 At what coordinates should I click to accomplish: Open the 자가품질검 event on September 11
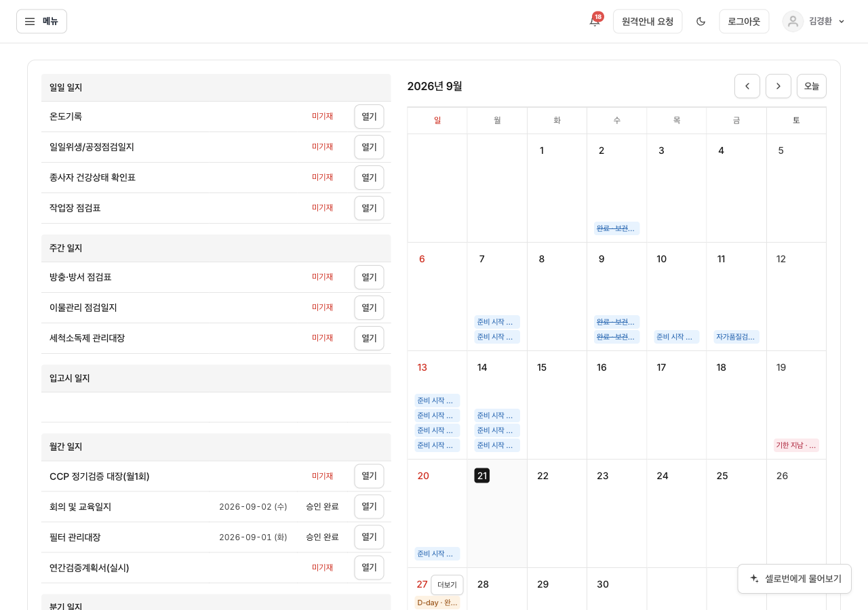(x=736, y=337)
